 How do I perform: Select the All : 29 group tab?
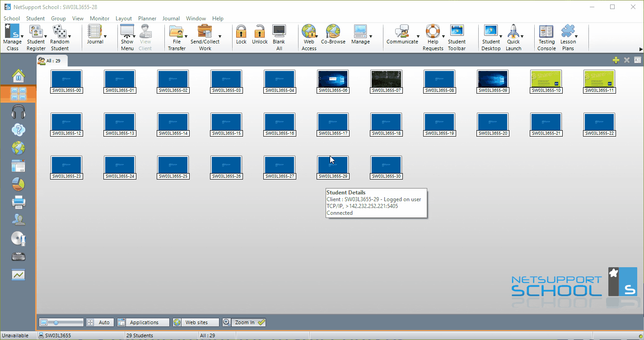[x=52, y=61]
